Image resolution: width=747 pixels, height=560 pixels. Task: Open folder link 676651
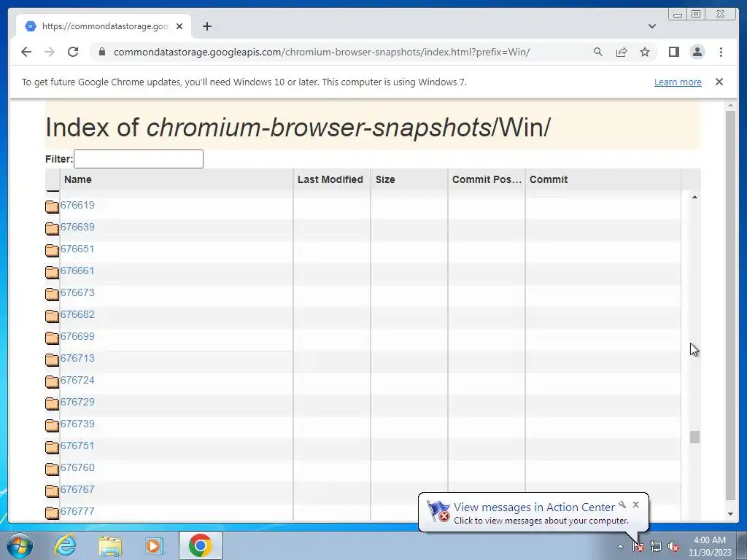click(77, 249)
